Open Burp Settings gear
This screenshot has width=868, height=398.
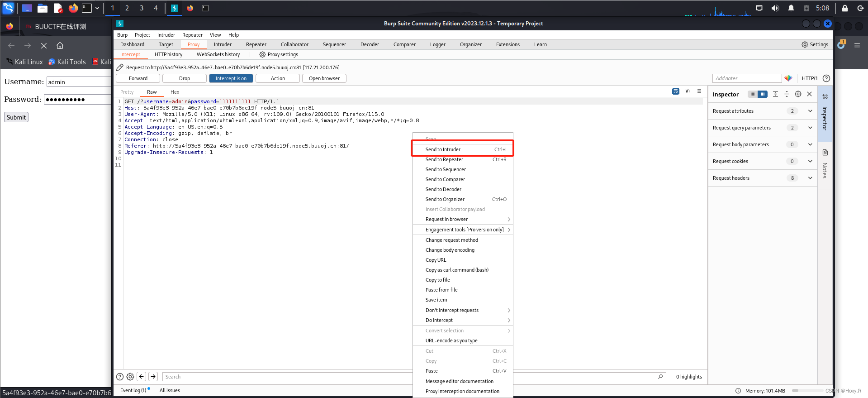815,44
